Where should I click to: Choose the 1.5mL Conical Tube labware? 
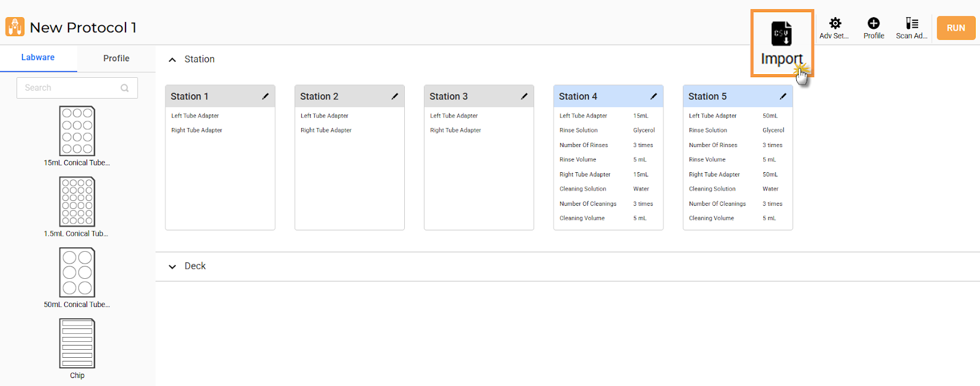77,202
